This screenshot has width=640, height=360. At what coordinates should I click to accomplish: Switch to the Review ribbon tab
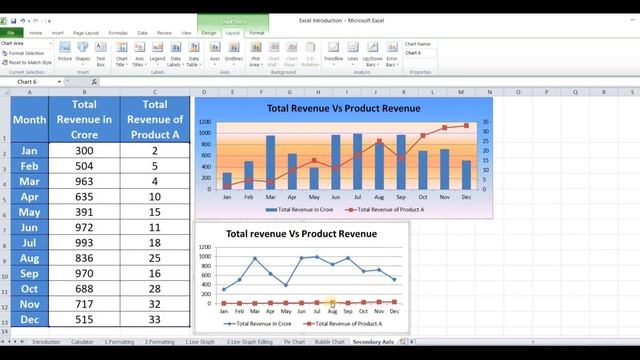coord(164,33)
